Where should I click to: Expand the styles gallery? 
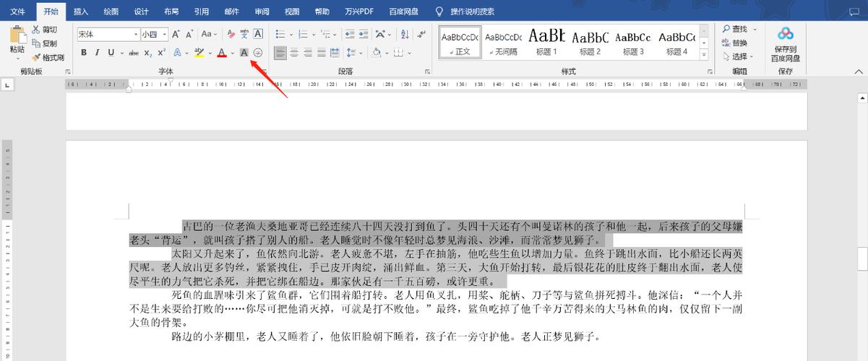705,54
